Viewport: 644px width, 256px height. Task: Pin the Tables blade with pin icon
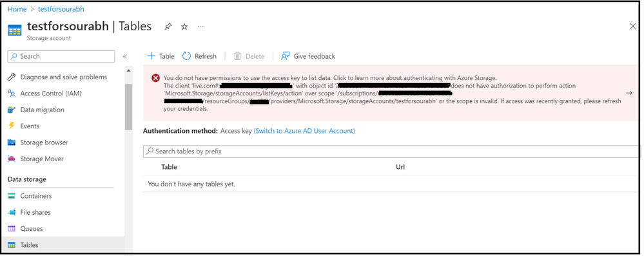tap(168, 26)
